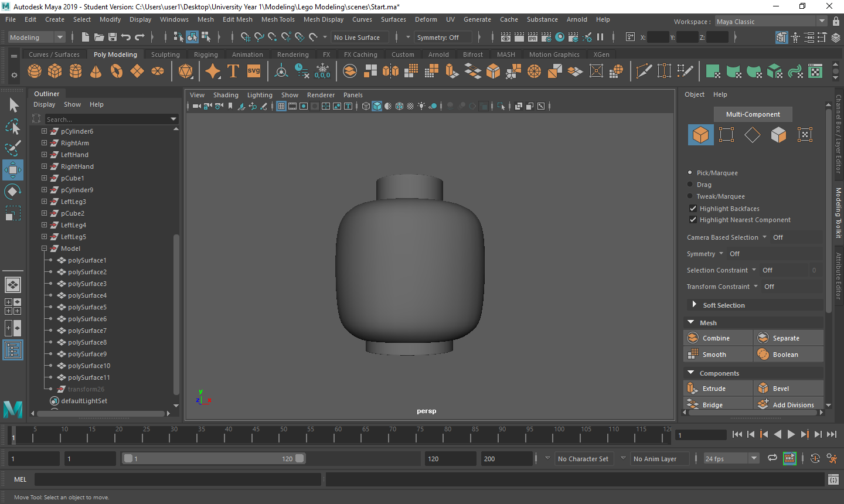Expand the Soft Selection section

coord(695,305)
